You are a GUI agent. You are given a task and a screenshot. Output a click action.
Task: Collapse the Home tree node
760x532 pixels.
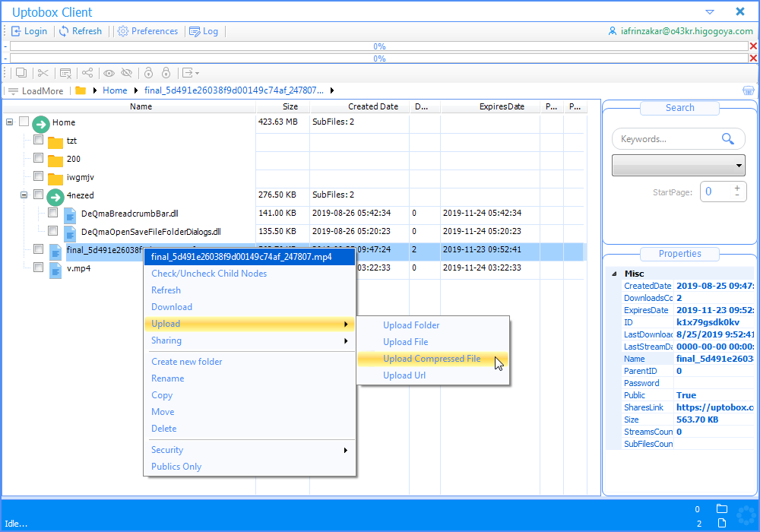tap(10, 122)
